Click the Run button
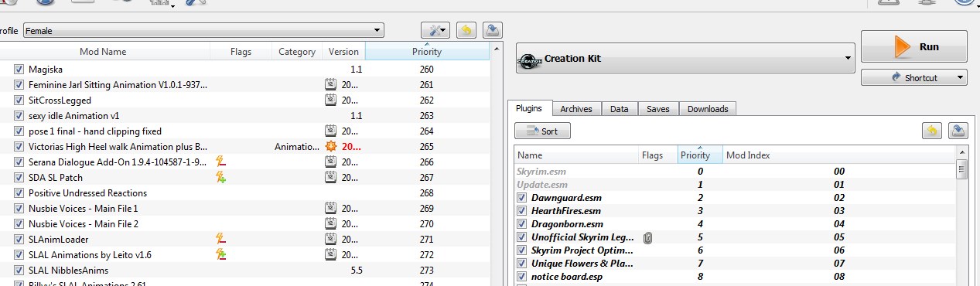This screenshot has height=286, width=980. (914, 46)
